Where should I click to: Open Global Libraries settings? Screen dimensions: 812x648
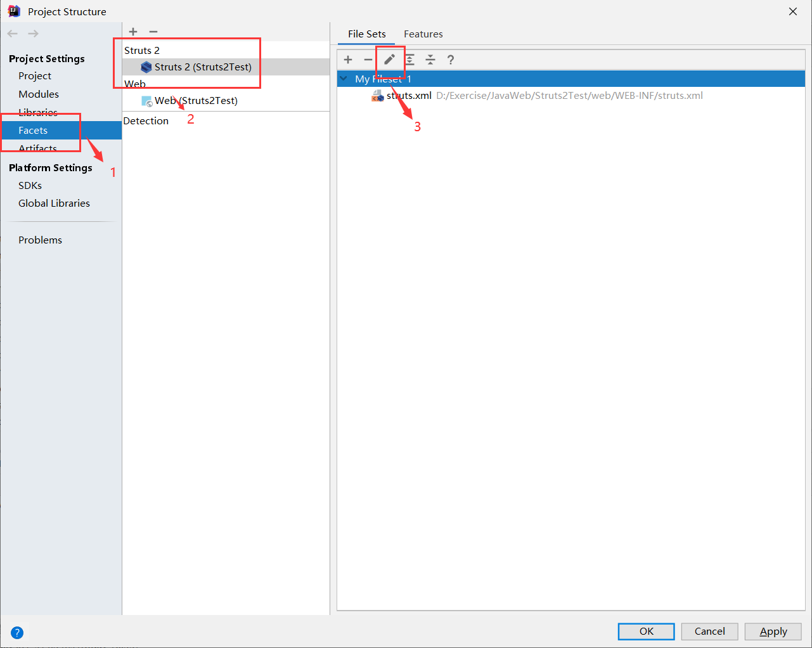tap(55, 203)
